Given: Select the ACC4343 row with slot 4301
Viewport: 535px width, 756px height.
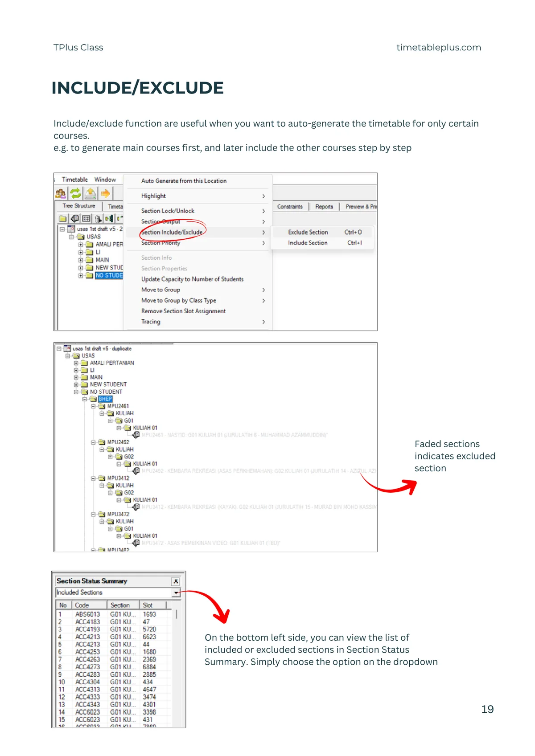Looking at the screenshot, I should (x=114, y=704).
